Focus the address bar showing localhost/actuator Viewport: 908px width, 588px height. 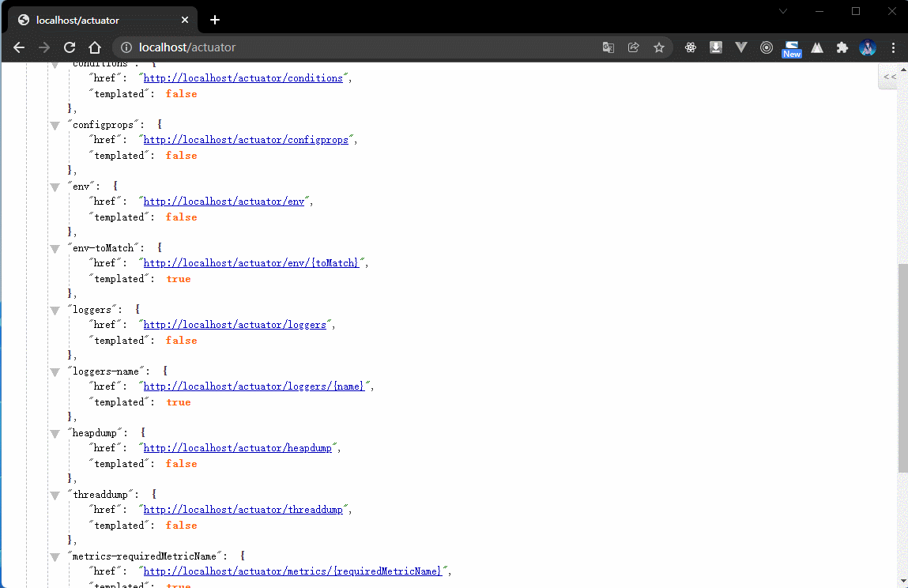(359, 47)
